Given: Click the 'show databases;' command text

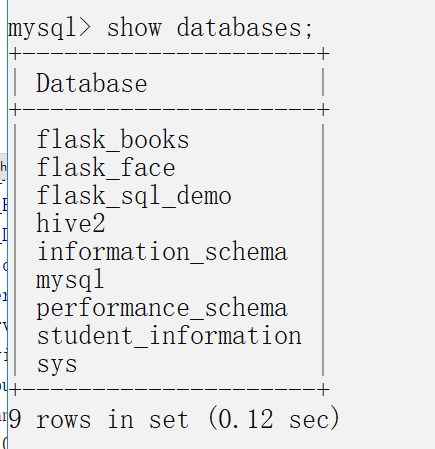Looking at the screenshot, I should tap(210, 28).
